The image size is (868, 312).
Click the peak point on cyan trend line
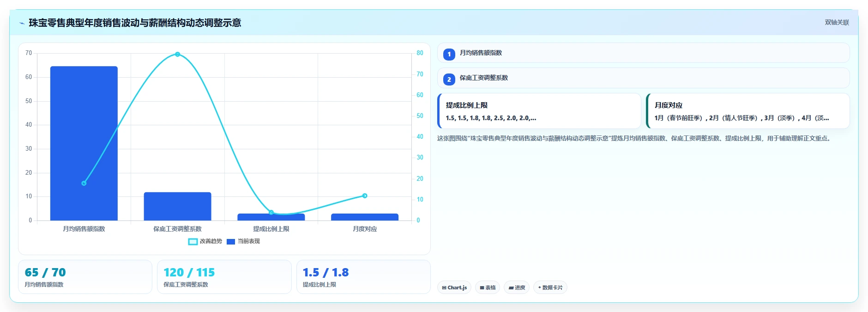pos(177,55)
